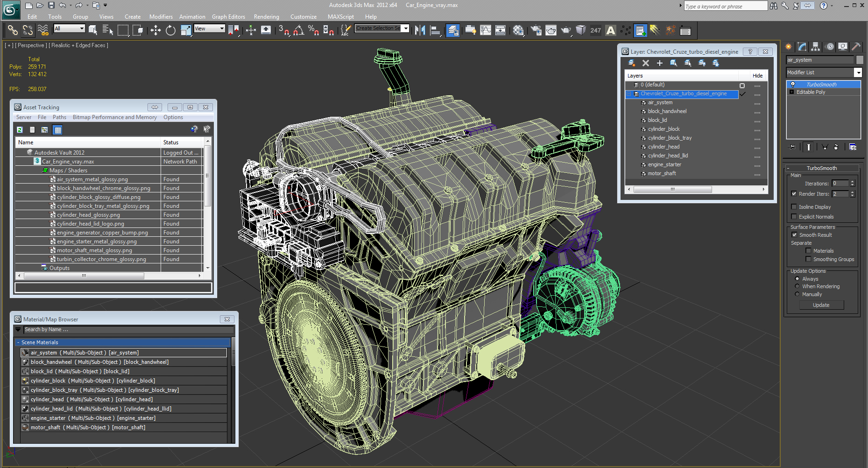
Task: Add selected objects to layer plus icon
Action: coord(660,63)
